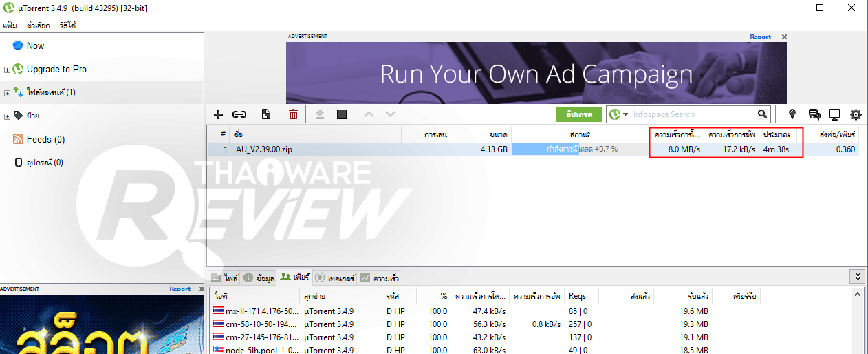
Task: Switch to the ข้อมูล tab
Action: [259, 278]
